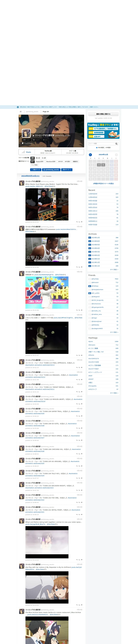Image resolution: width=138 pixels, height=644 pixels.
Task: Expand Archives with すべて表示 link
Action: tap(114, 270)
